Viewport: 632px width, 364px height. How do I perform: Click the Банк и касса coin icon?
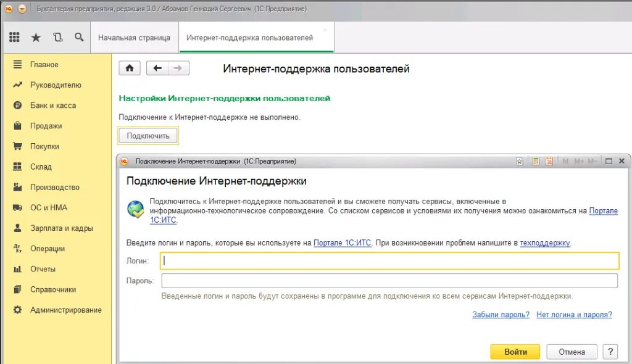[17, 105]
